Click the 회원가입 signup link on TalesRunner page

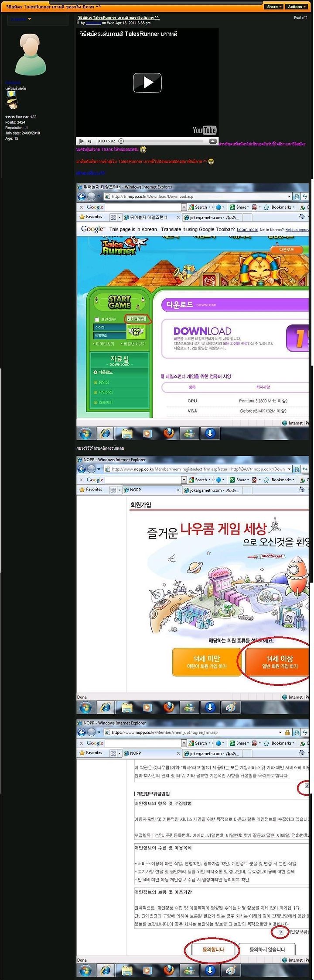point(137,319)
